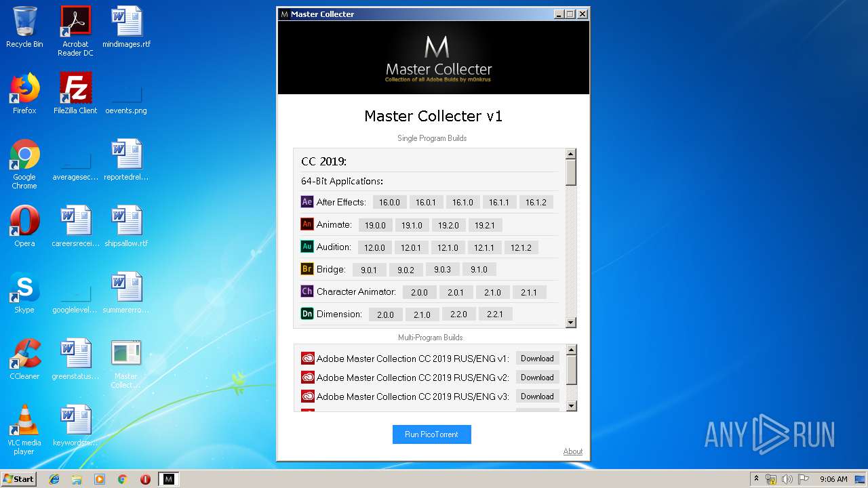The height and width of the screenshot is (488, 868).
Task: Select Audition build 12.0.1
Action: point(411,247)
